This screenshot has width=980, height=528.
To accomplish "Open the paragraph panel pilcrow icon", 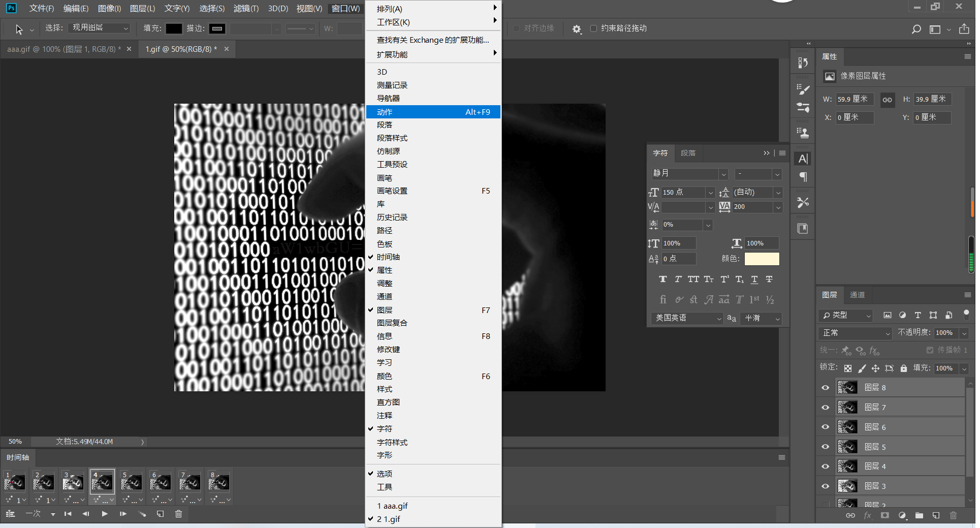I will coord(803,177).
